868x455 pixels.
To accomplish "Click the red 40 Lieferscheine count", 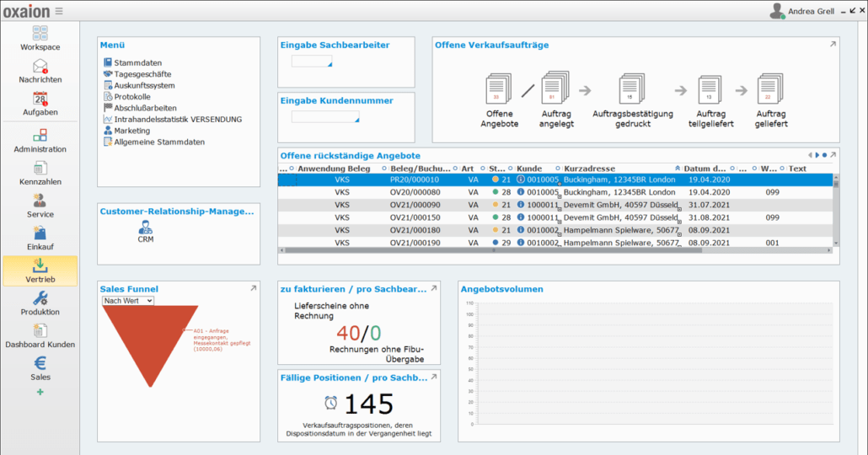I will [348, 333].
